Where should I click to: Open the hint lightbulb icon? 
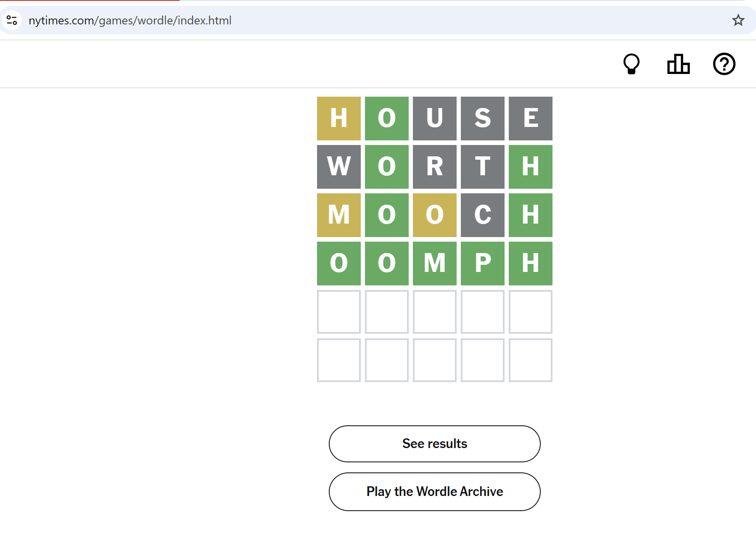631,64
